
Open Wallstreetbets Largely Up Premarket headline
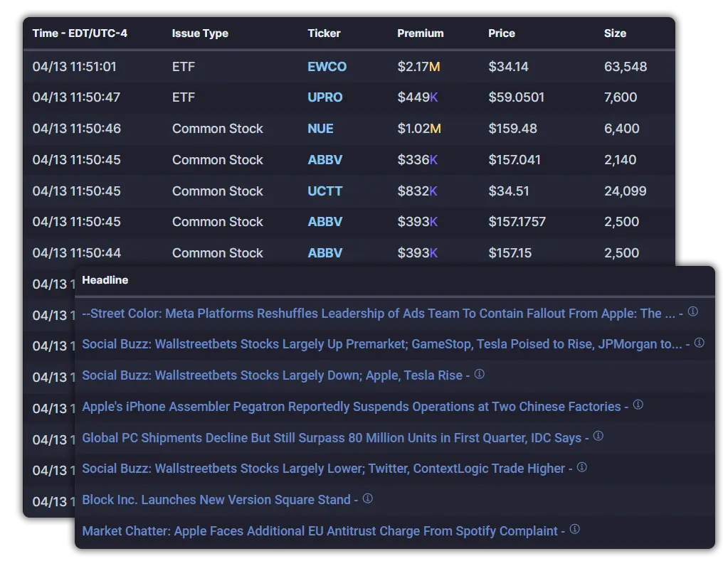point(381,344)
